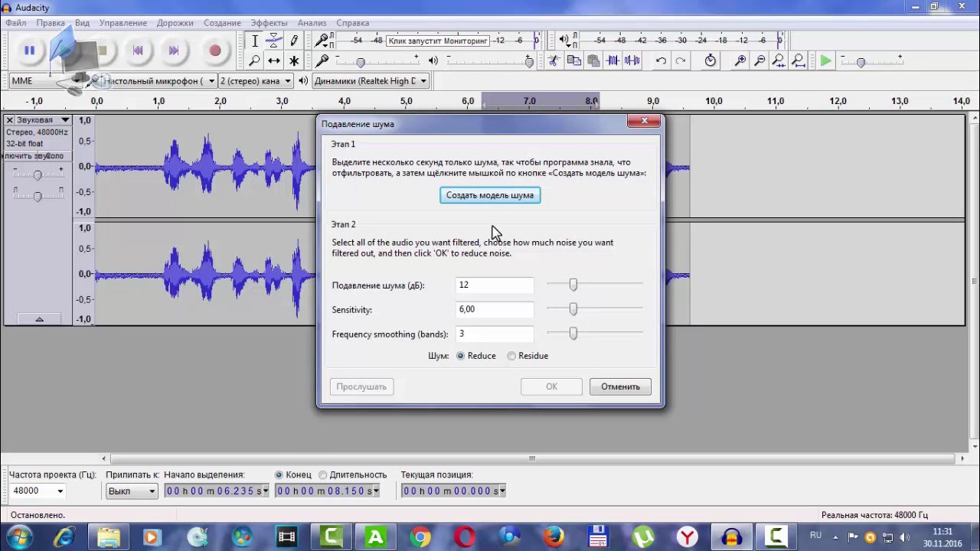The height and width of the screenshot is (551, 980).
Task: Select the Selection (I-beam) tool
Action: pyautogui.click(x=255, y=41)
